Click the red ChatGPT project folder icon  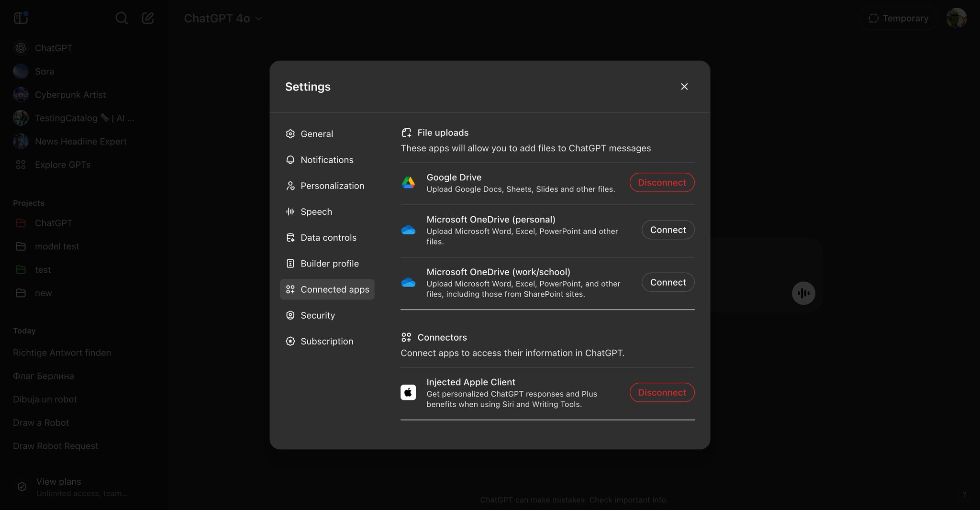click(21, 223)
